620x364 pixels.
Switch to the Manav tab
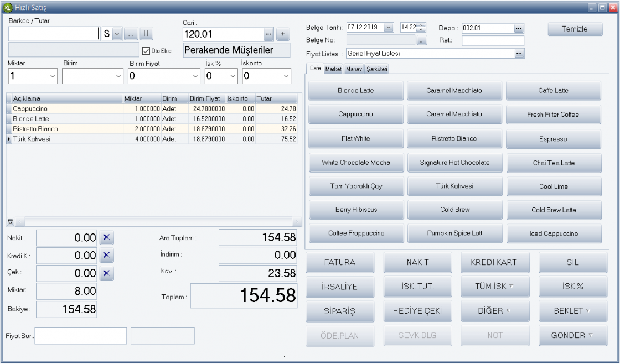coord(354,69)
